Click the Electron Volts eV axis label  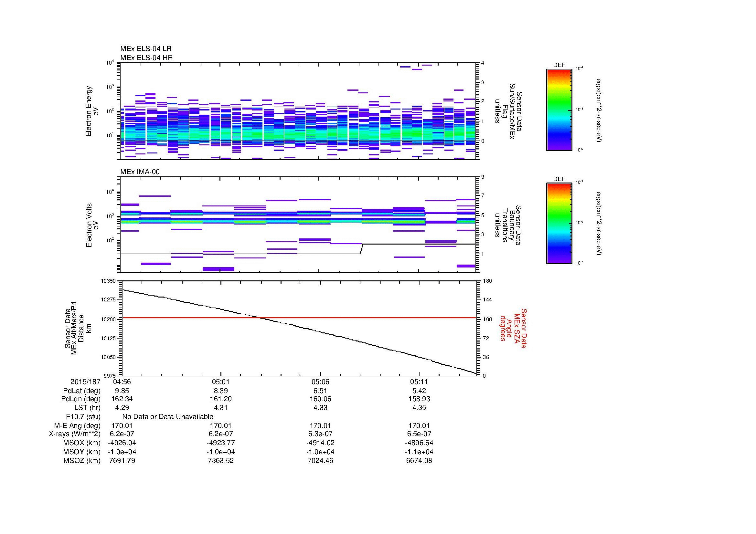(x=92, y=225)
